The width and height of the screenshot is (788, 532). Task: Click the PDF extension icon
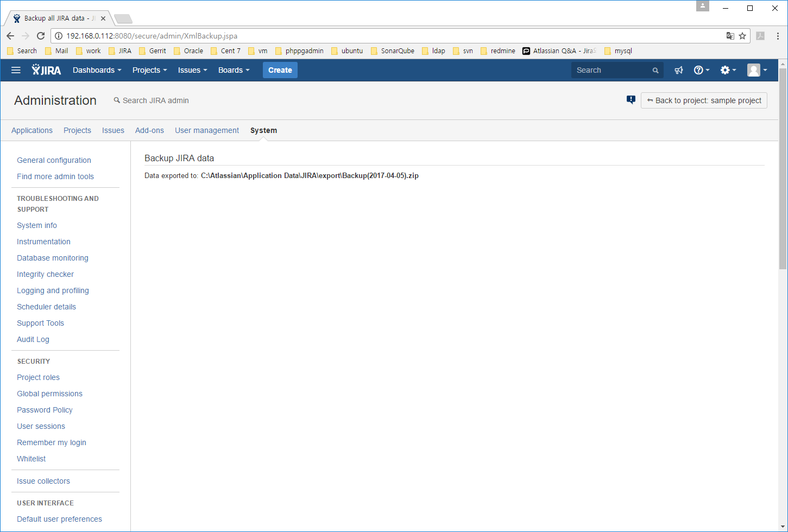click(760, 36)
